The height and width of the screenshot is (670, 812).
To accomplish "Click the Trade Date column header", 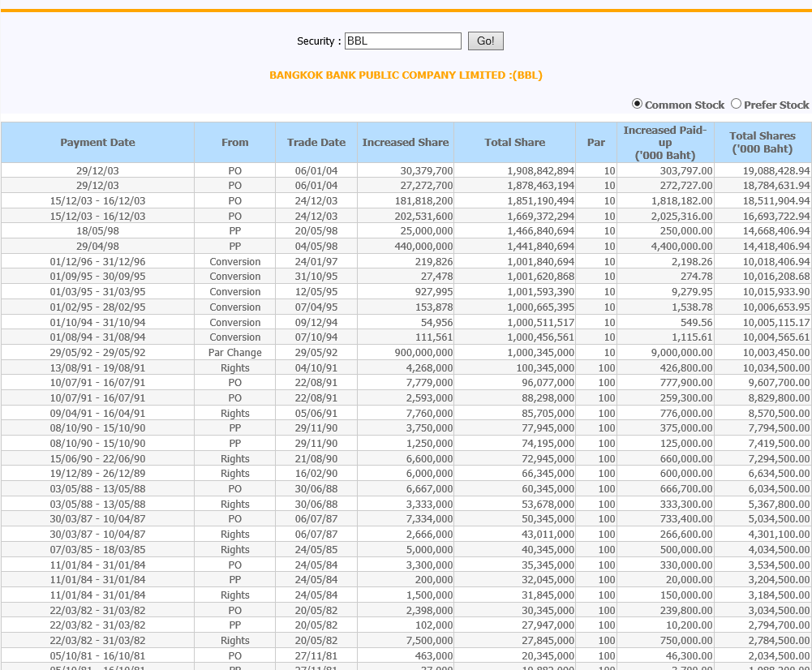I will point(316,143).
